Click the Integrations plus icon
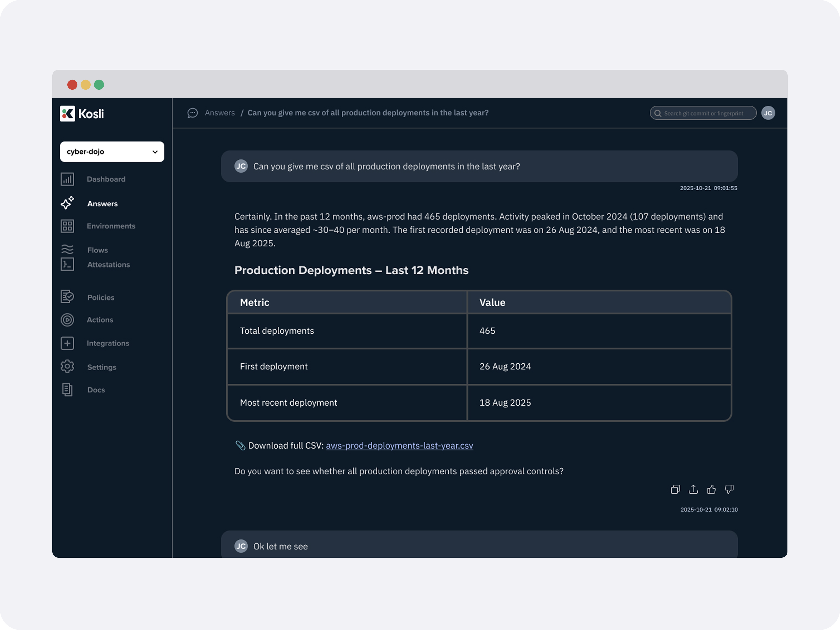The image size is (840, 630). click(x=67, y=343)
